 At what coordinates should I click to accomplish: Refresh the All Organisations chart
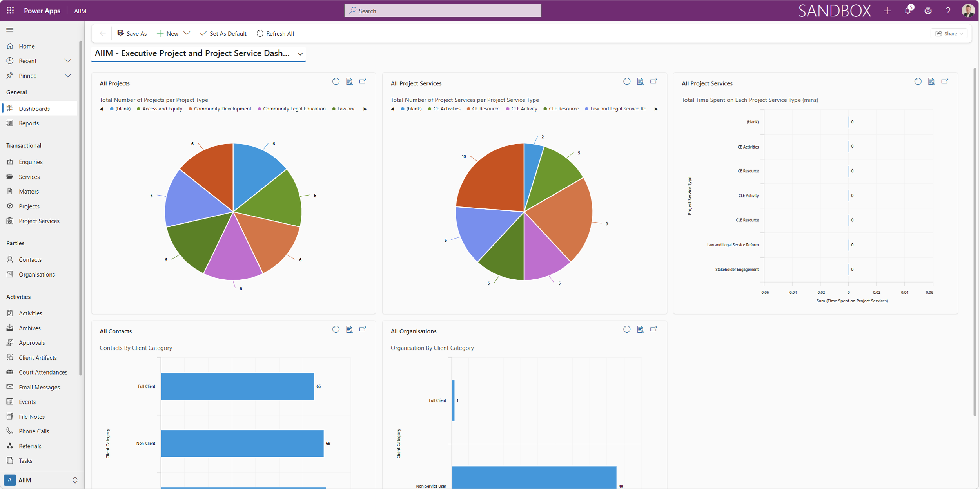pos(626,329)
